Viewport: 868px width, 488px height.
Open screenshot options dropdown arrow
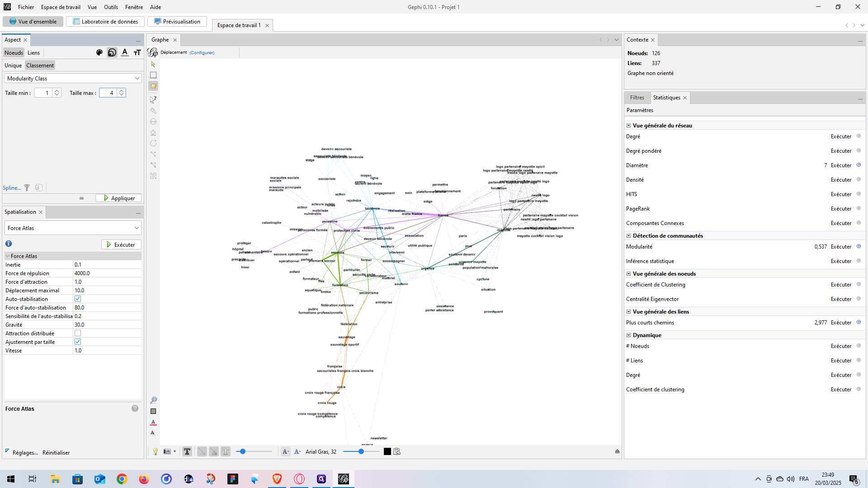coord(175,451)
